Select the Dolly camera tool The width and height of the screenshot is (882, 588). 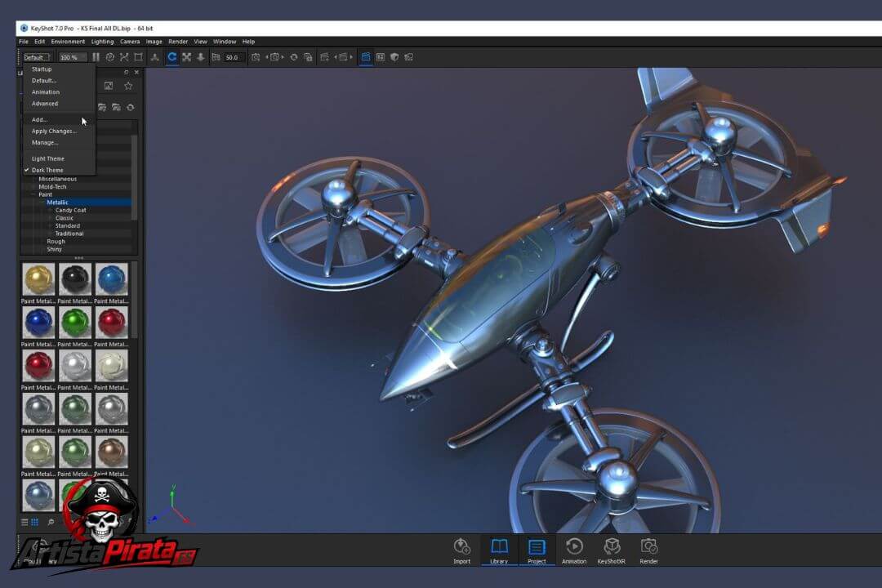point(201,57)
